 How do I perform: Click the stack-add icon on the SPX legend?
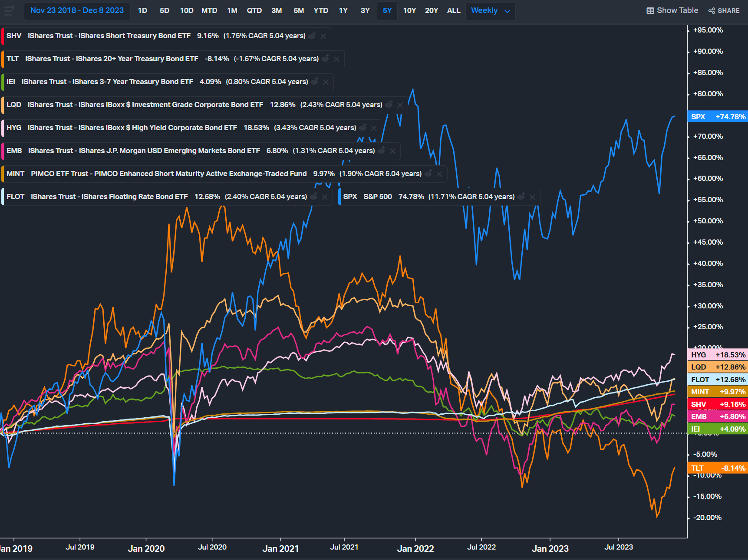[x=521, y=196]
